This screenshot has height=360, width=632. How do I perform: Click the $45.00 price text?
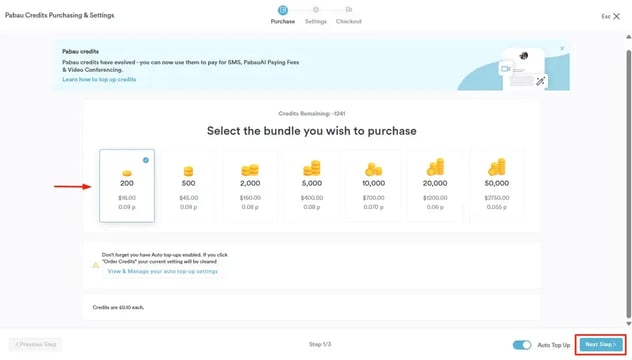[x=189, y=198]
